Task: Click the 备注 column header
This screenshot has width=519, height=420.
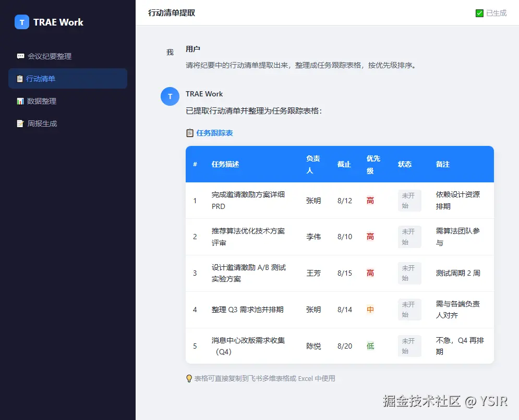Action: (442, 164)
